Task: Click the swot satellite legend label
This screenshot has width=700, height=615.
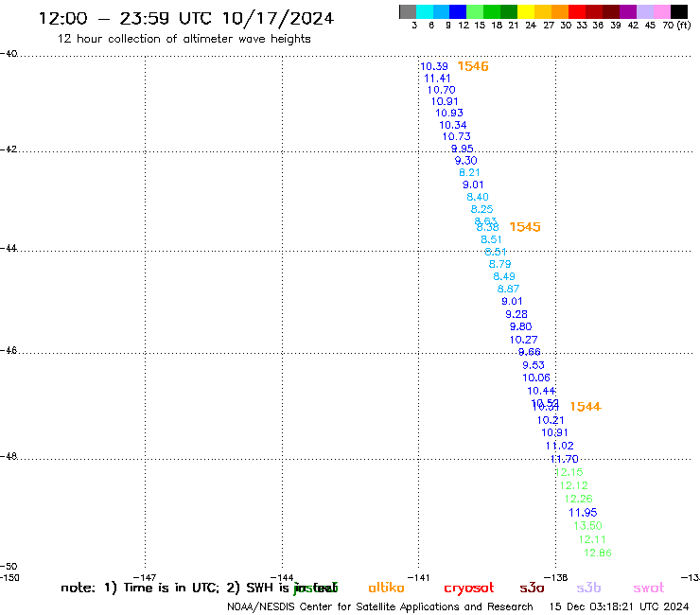Action: (x=649, y=588)
